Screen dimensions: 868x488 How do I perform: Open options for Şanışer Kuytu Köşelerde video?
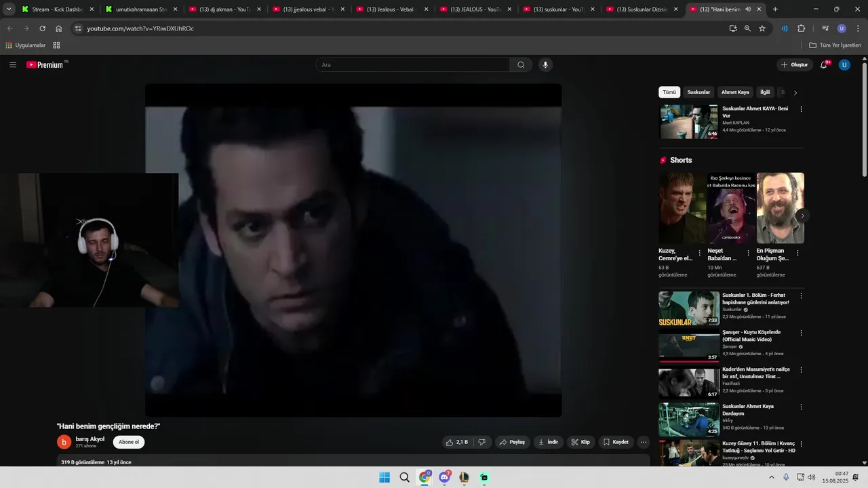point(801,333)
